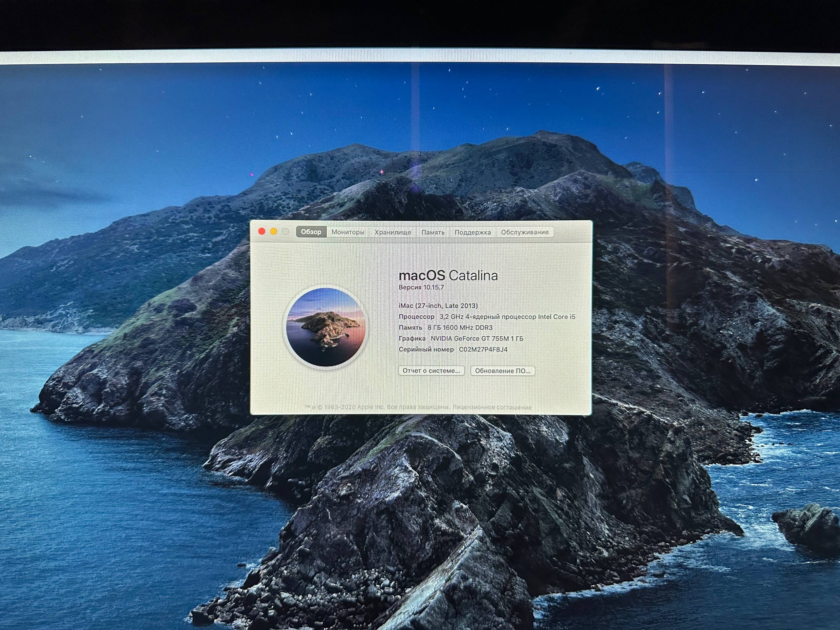Click the Версия 10.15.7 text
Viewport: 840px width, 630px height.
click(x=421, y=287)
